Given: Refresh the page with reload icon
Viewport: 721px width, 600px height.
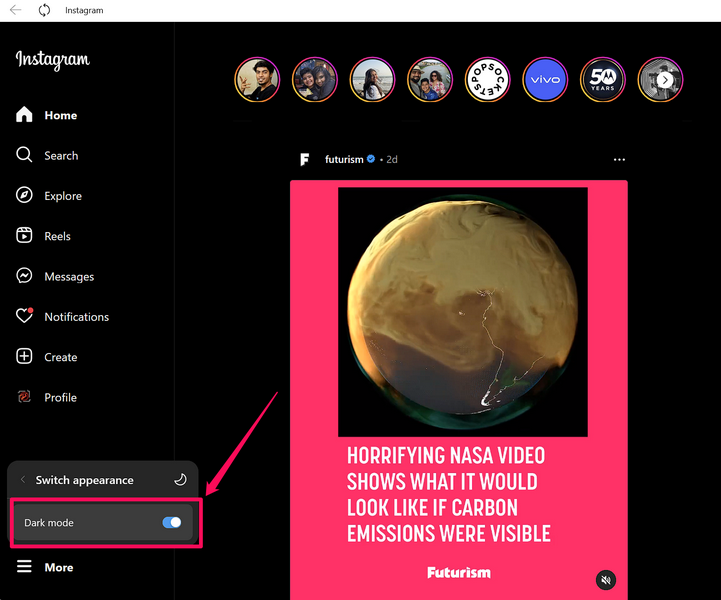Looking at the screenshot, I should (x=45, y=10).
